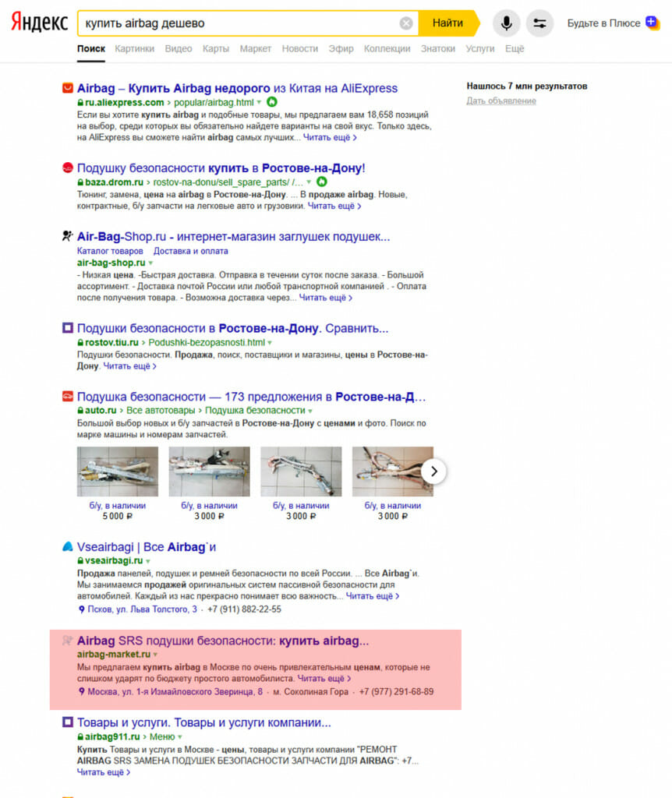
Task: Open the Маркет tab
Action: pyautogui.click(x=256, y=48)
